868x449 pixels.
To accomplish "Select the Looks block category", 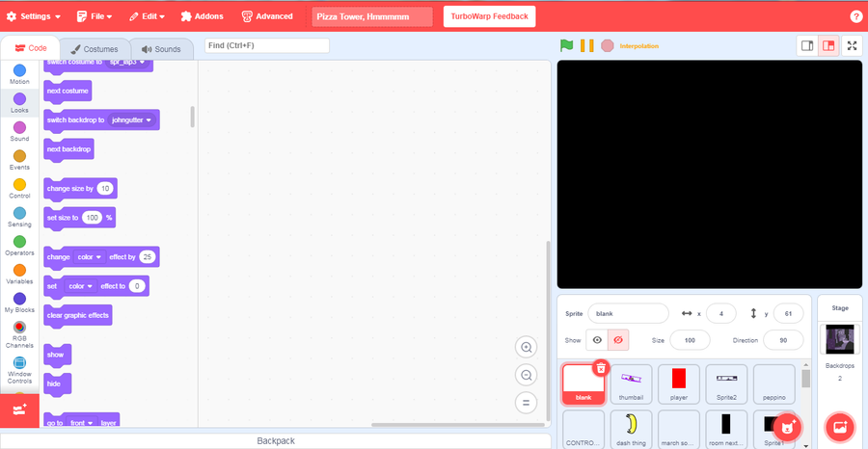I will (19, 103).
